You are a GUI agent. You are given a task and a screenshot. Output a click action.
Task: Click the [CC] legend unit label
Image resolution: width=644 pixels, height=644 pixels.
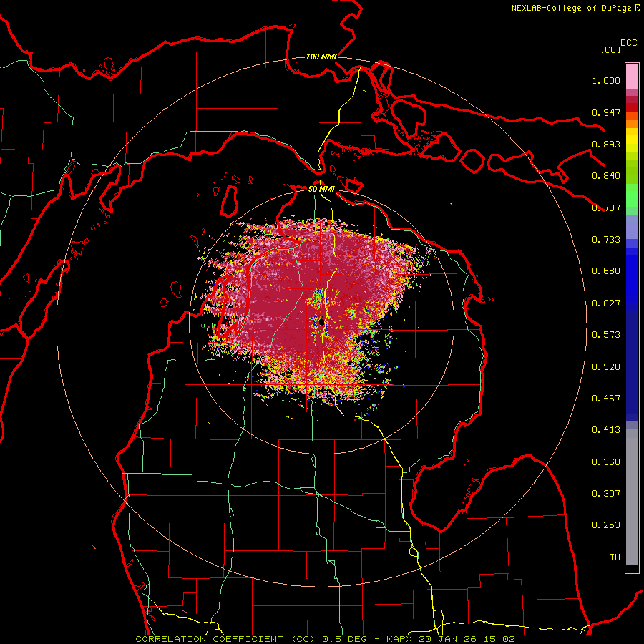(610, 49)
